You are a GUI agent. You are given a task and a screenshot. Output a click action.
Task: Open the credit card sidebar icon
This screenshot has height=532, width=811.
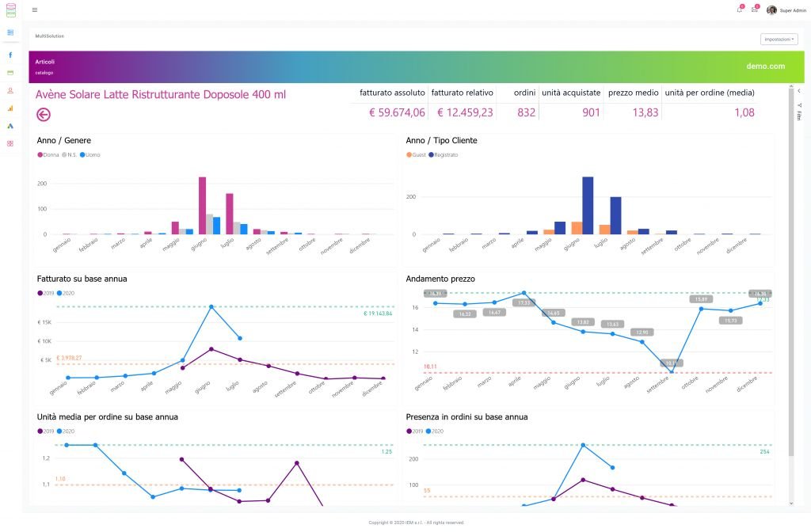click(x=10, y=73)
